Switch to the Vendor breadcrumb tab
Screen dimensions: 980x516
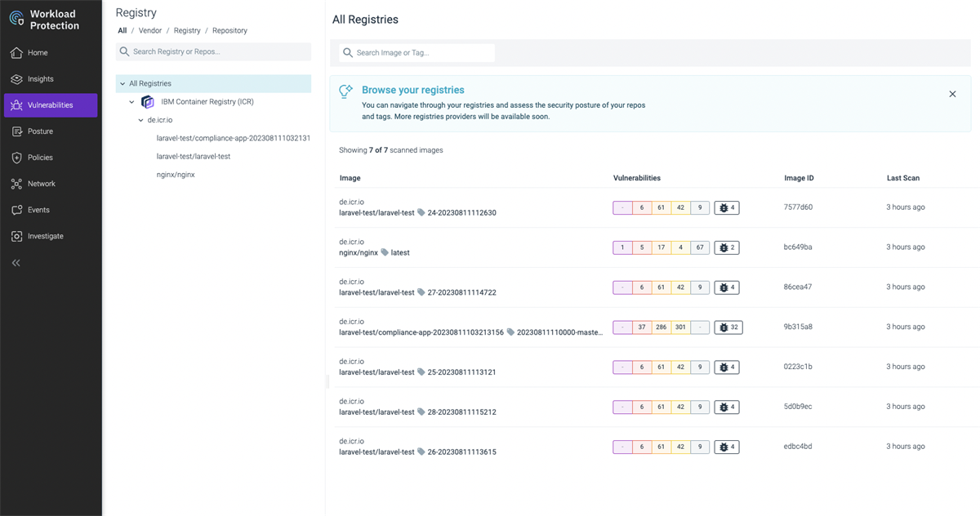coord(149,30)
